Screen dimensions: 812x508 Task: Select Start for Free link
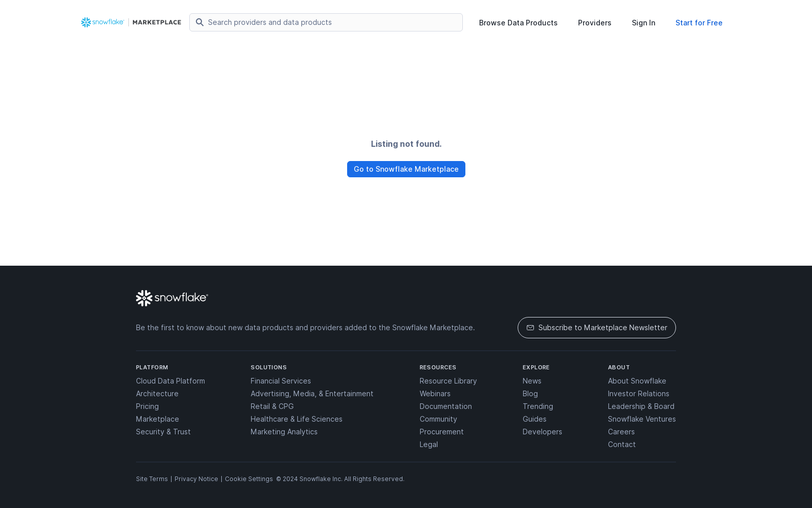[x=699, y=23]
